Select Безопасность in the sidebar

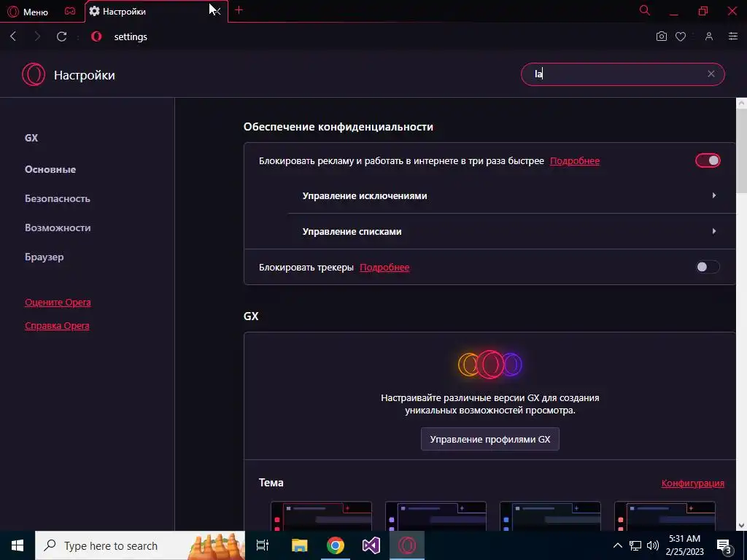58,198
